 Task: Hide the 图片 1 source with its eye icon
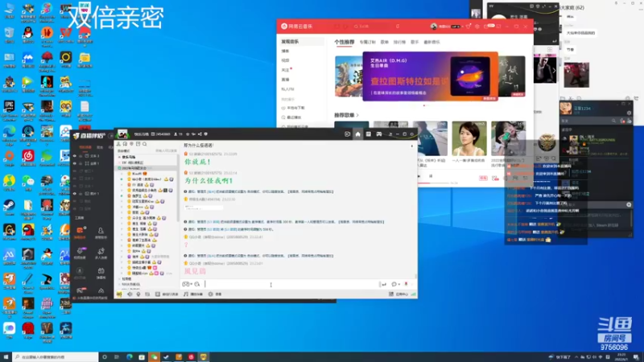point(75,193)
